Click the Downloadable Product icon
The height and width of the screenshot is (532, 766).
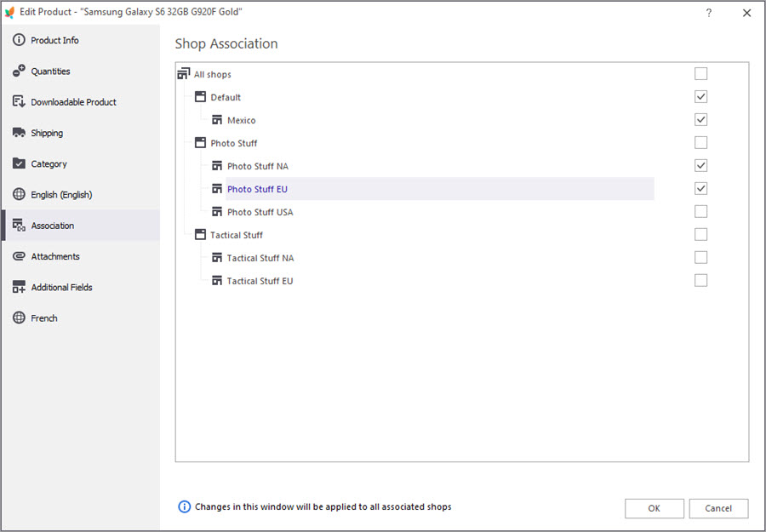[19, 102]
